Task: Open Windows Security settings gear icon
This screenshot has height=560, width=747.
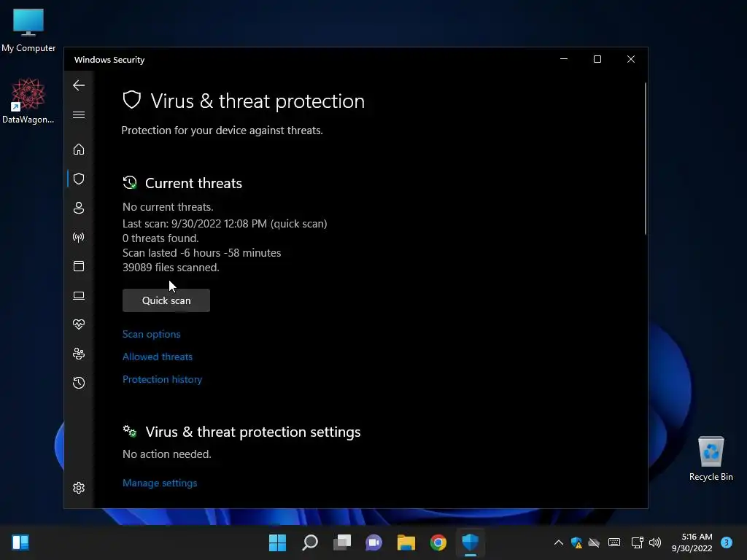Action: coord(79,488)
